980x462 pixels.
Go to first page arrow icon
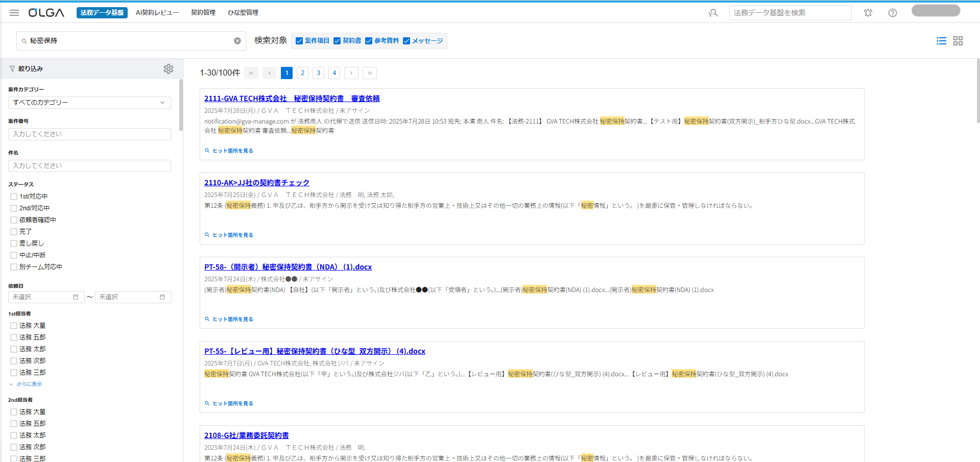tap(251, 73)
